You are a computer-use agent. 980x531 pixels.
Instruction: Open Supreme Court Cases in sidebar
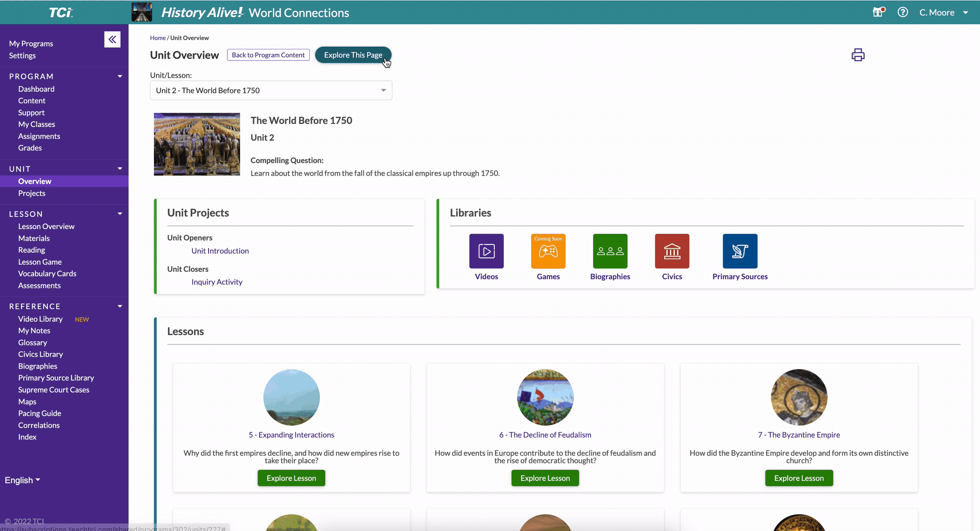click(54, 390)
